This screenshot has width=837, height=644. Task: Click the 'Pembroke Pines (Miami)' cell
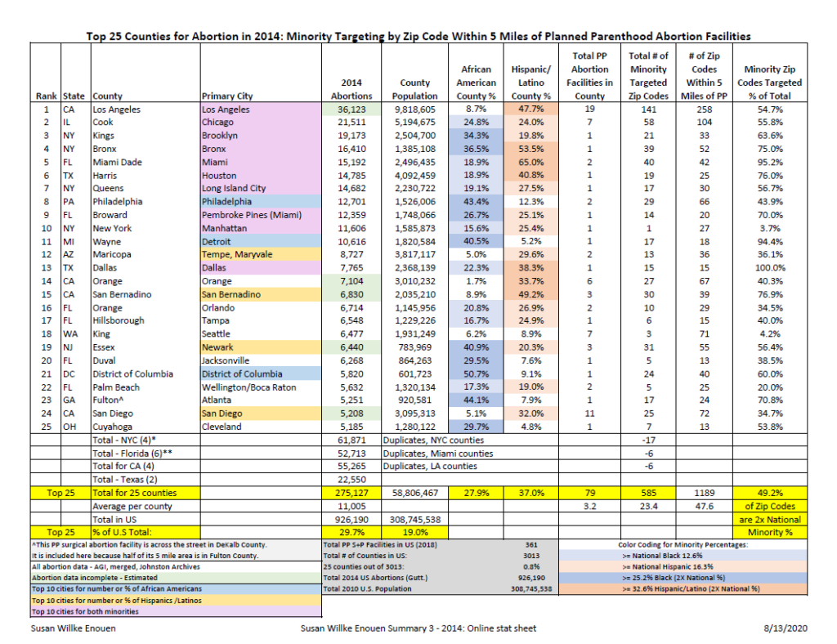(x=261, y=215)
